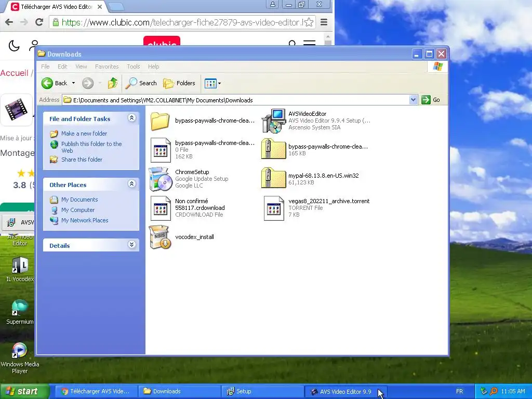
Task: Click the Go button
Action: click(431, 100)
